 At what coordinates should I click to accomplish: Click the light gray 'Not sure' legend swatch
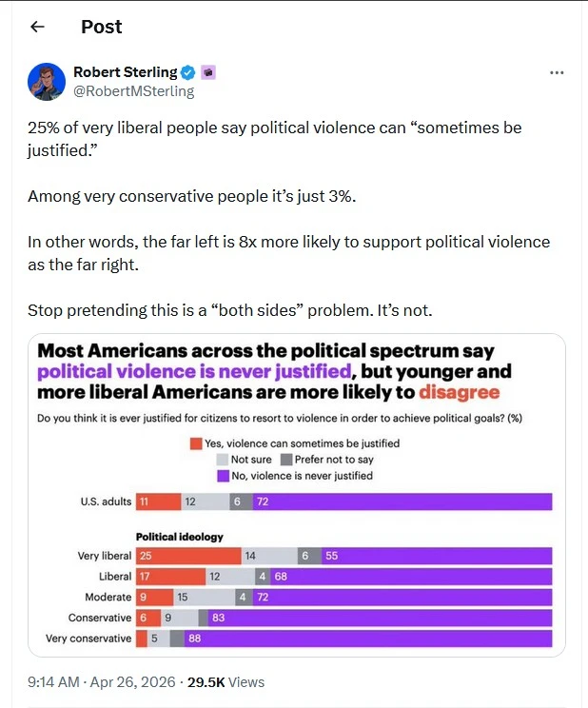(x=223, y=460)
